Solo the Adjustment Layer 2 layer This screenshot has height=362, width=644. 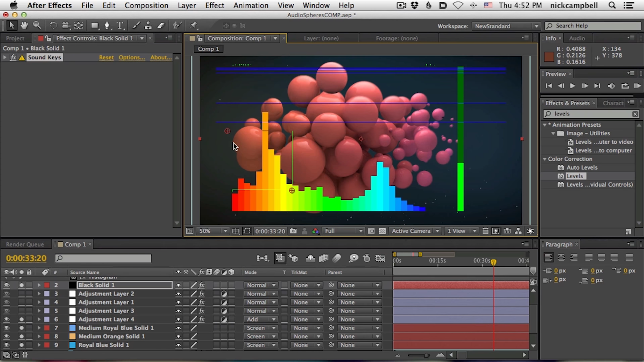click(21, 293)
